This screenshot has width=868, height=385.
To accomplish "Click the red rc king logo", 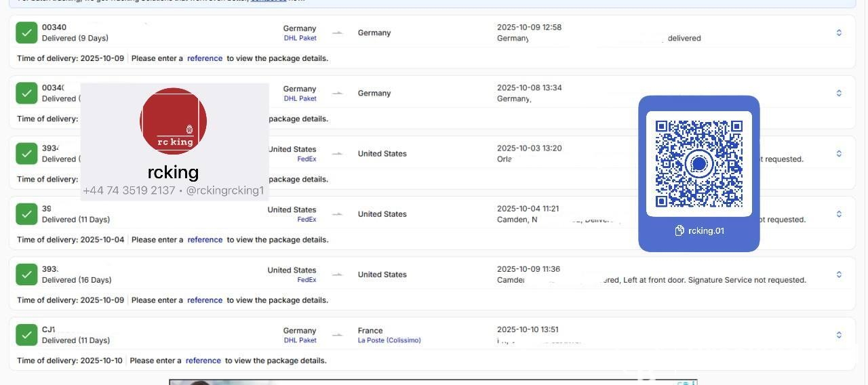I will 174,121.
